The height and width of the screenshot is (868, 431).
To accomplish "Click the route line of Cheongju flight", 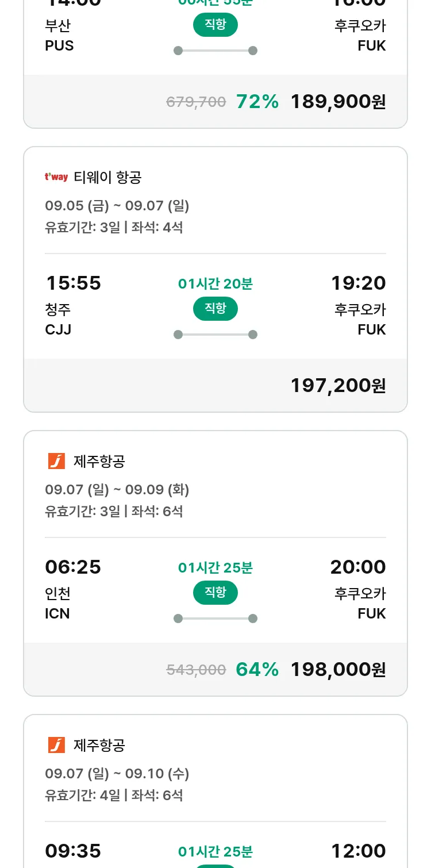I will 215,335.
